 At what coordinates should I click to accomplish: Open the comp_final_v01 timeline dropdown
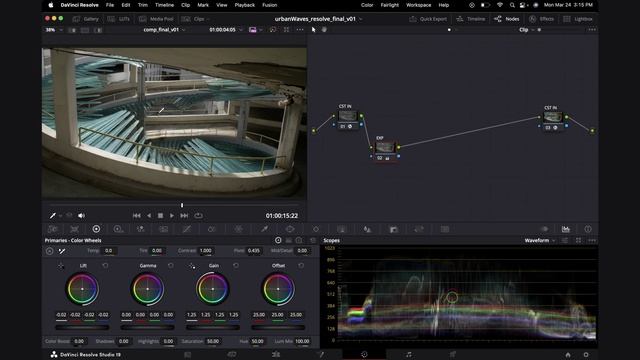coord(164,30)
